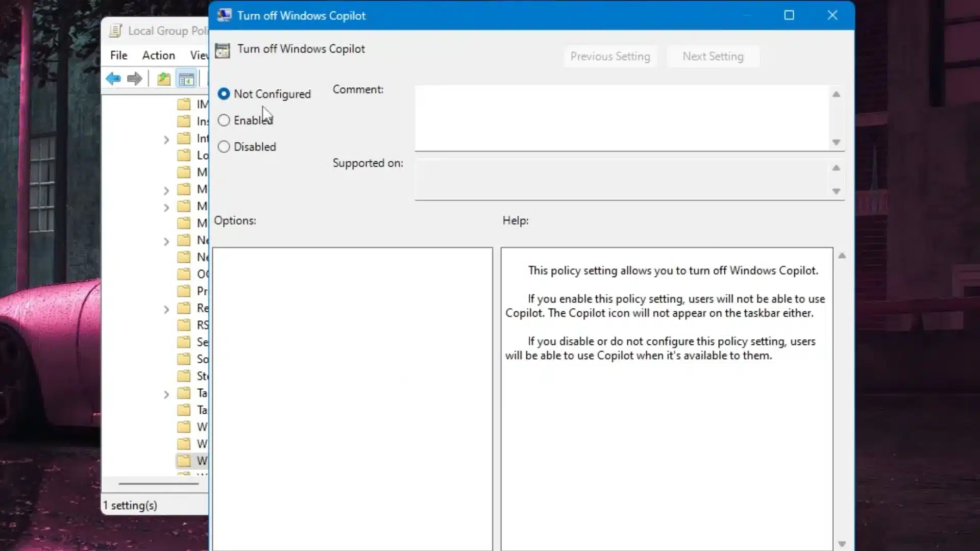The width and height of the screenshot is (980, 551).
Task: Expand the 'Re' folder tree node
Action: tap(166, 309)
